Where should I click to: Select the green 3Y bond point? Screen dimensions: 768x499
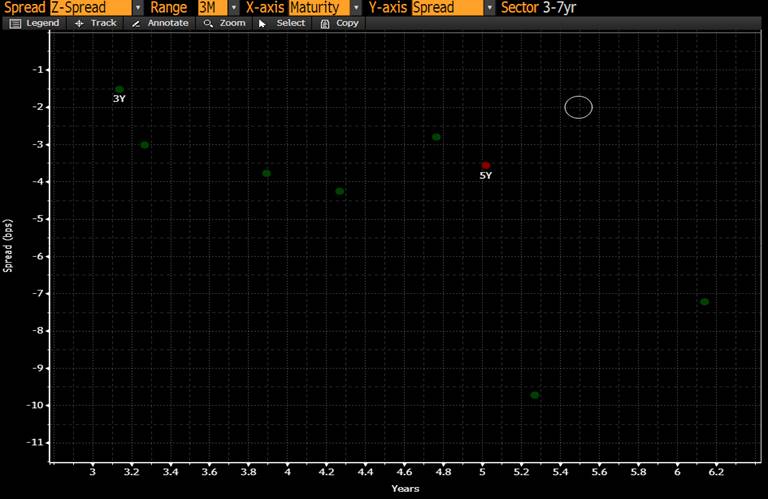[x=120, y=89]
